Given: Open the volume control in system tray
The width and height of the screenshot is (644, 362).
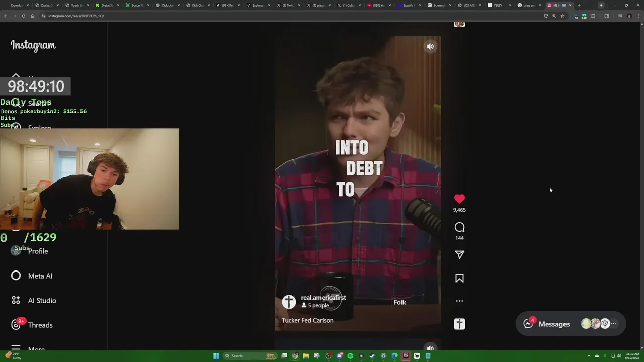Looking at the screenshot, I should pos(619,356).
